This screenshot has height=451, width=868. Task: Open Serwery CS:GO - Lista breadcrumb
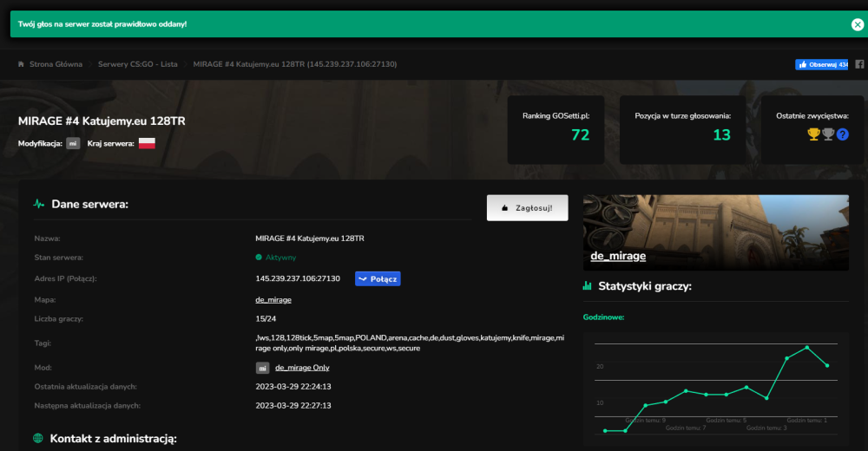tap(138, 64)
